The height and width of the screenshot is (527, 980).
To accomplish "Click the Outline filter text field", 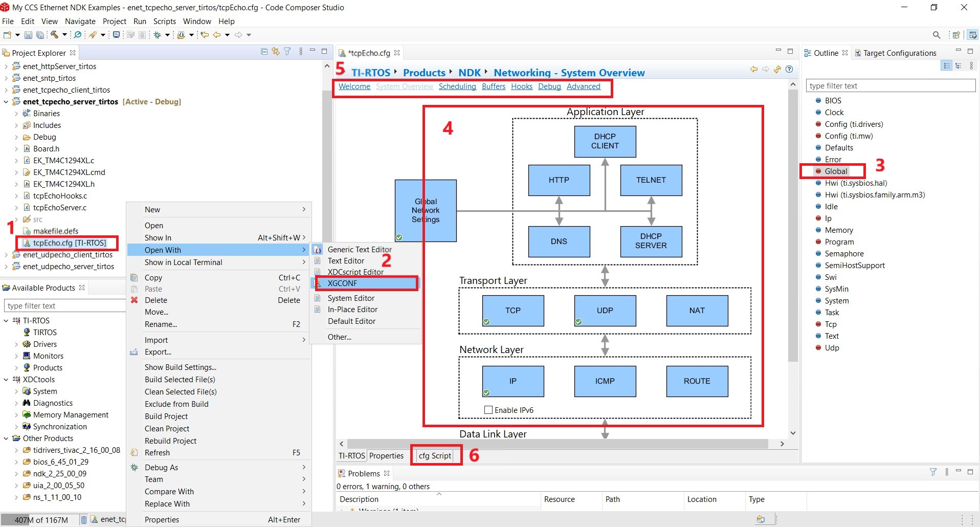I will click(890, 86).
